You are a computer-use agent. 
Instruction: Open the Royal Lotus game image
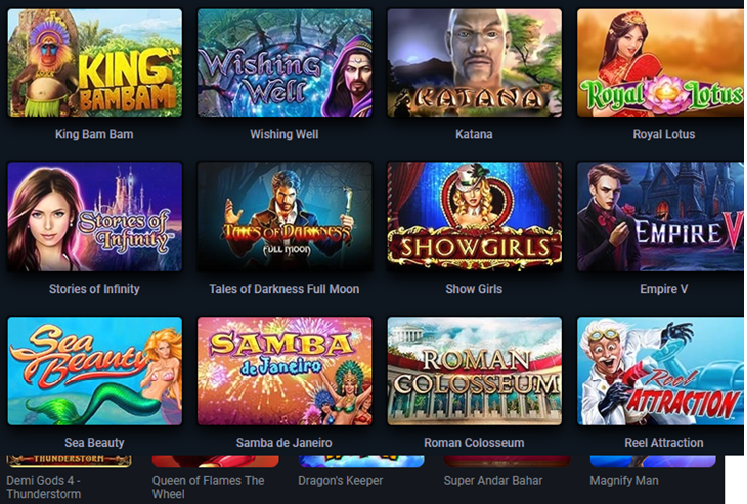660,63
